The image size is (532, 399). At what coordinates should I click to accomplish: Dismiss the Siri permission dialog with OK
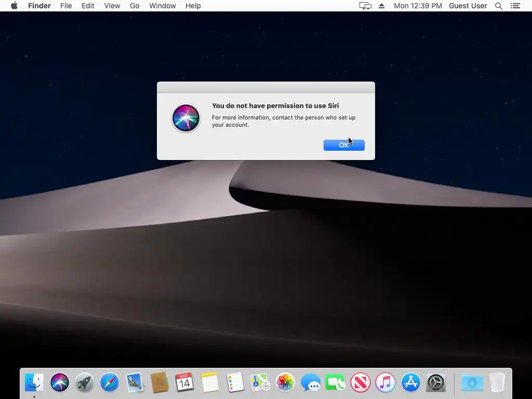(344, 145)
